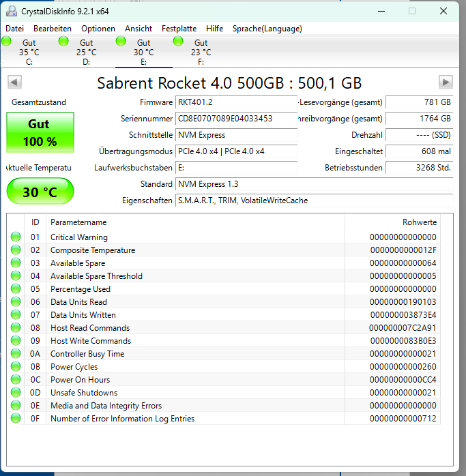466x476 pixels.
Task: Click the Betriebsstunden value 3268 Std.
Action: tap(419, 168)
